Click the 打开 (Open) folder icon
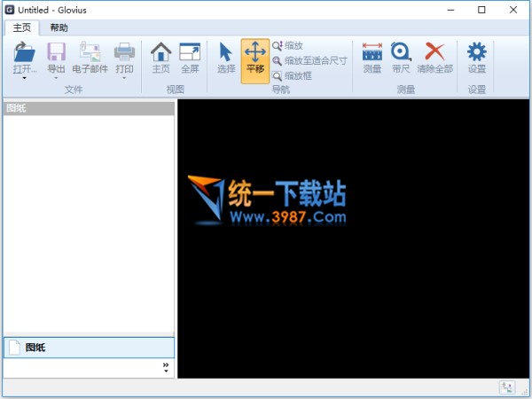 click(25, 53)
